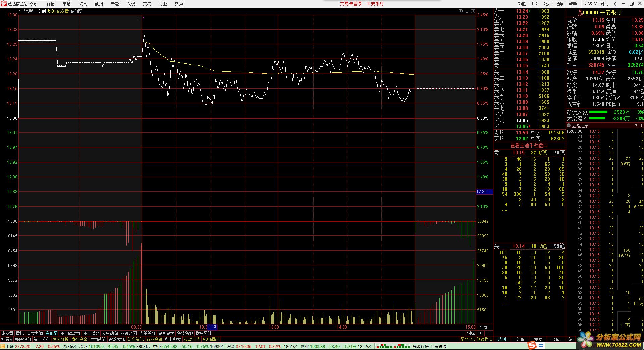Click the Tongdaxin app logo icon

click(x=3, y=4)
